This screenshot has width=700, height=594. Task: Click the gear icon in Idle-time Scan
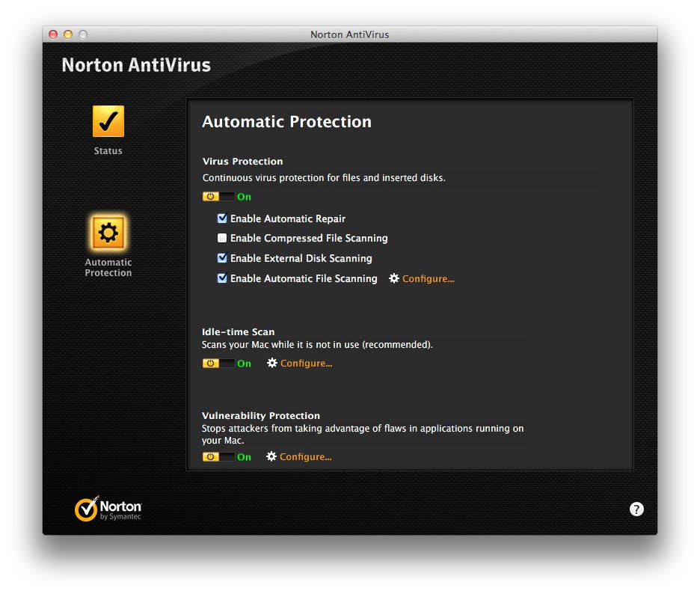[x=272, y=363]
